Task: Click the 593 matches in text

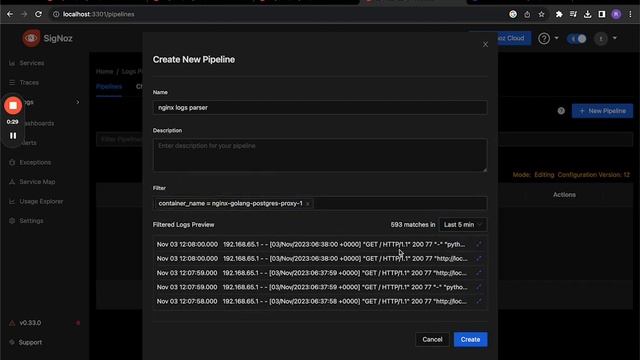Action: coord(413,225)
